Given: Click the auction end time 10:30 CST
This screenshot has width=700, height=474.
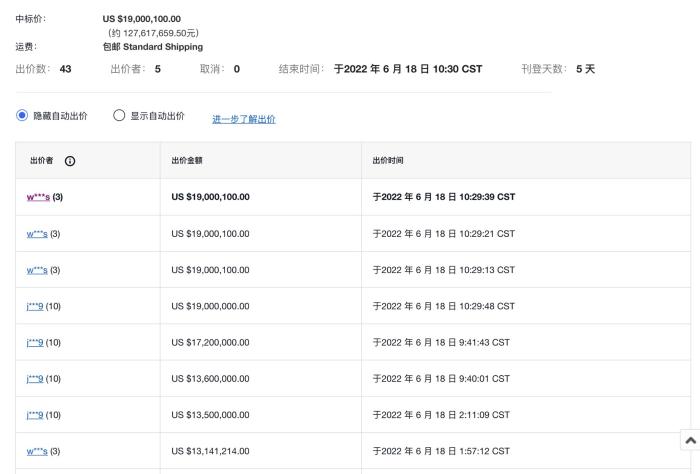Looking at the screenshot, I should [x=408, y=69].
